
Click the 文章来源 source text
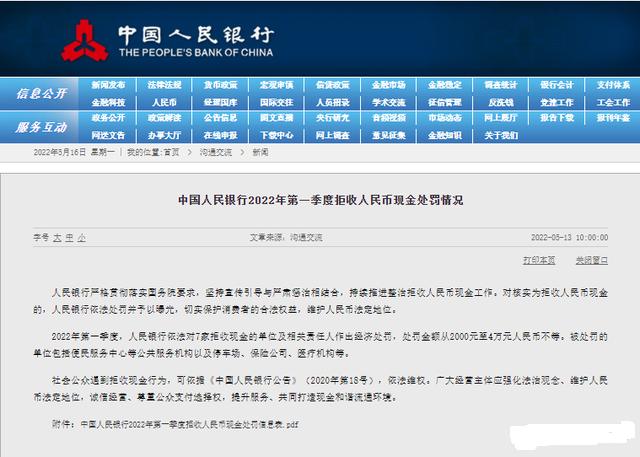click(x=286, y=237)
